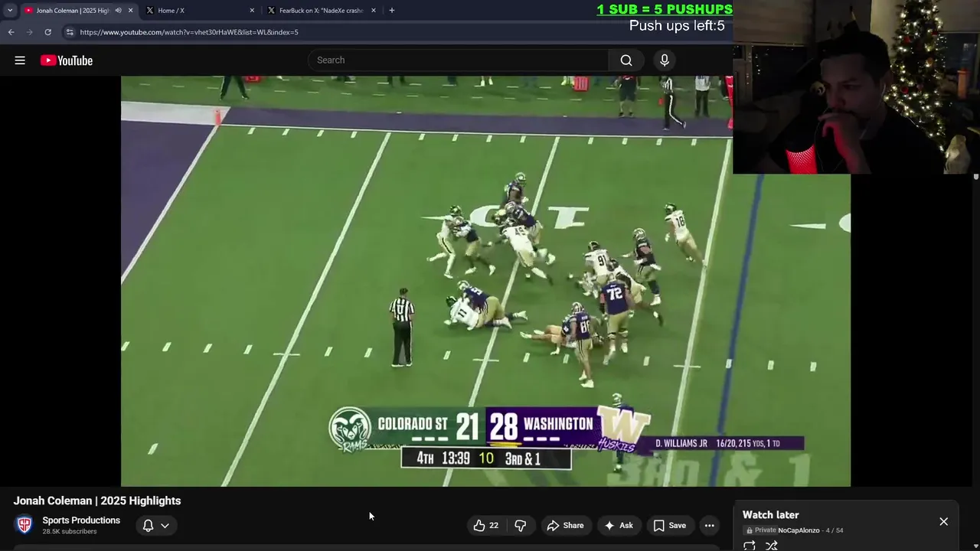Viewport: 980px width, 551px height.
Task: Click the browser forward arrow
Action: (x=29, y=32)
